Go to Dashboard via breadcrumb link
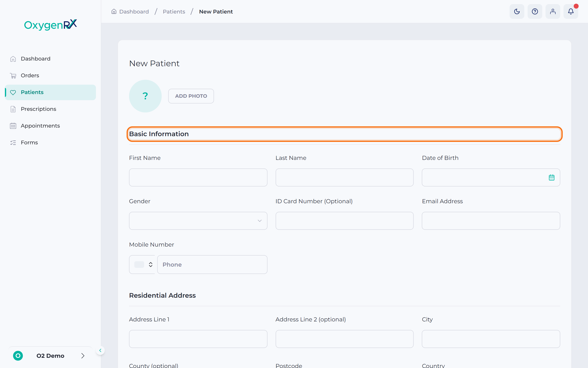Image resolution: width=588 pixels, height=368 pixels. [x=134, y=11]
